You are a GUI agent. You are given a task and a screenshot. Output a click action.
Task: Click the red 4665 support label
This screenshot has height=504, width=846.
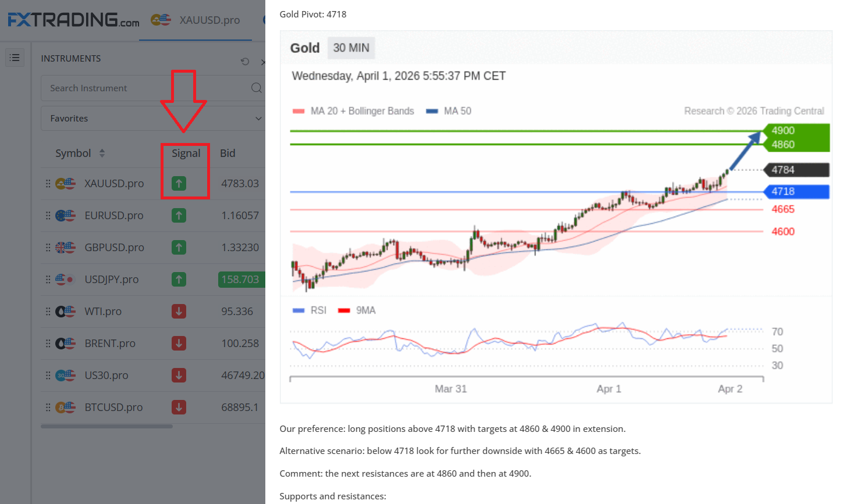(x=783, y=209)
